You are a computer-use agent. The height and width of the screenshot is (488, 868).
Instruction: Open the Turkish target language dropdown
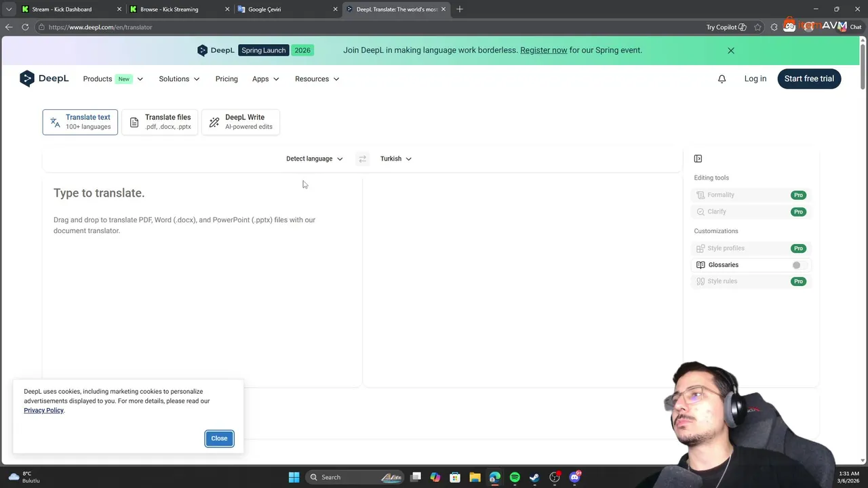395,159
